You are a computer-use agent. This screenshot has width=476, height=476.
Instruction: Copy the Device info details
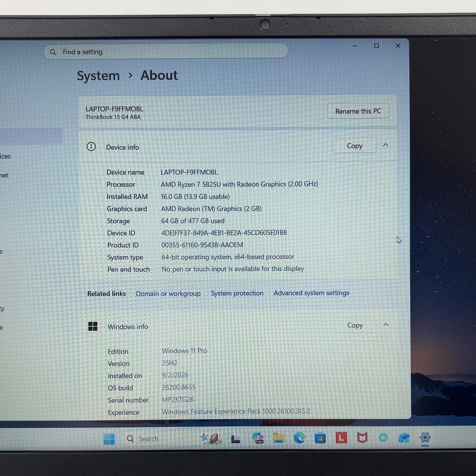tap(354, 146)
